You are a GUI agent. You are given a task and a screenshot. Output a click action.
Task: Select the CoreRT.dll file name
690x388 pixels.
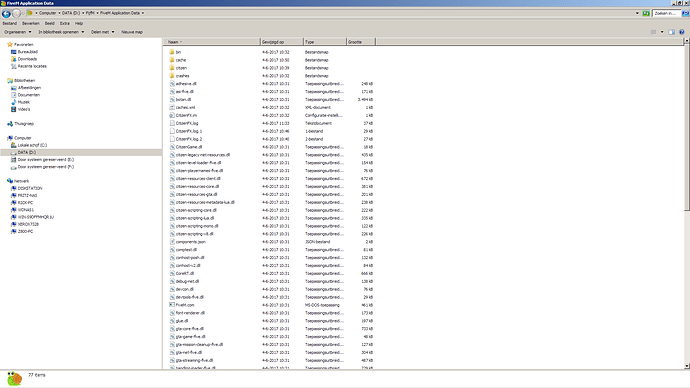(185, 274)
